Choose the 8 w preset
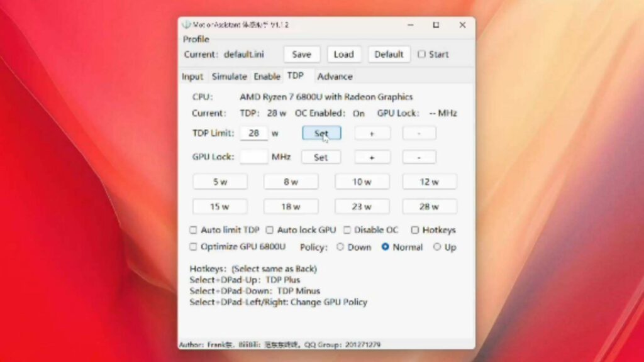Viewport: 644px width, 362px height. [291, 182]
